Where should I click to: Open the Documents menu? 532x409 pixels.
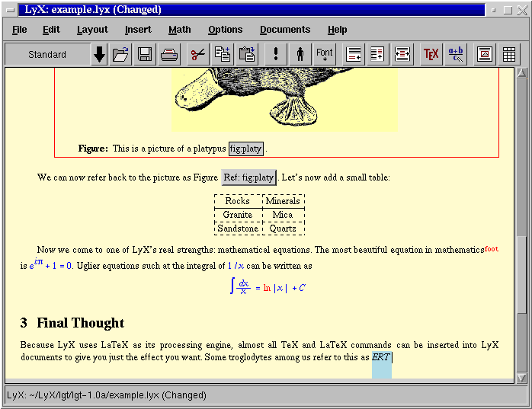[285, 30]
